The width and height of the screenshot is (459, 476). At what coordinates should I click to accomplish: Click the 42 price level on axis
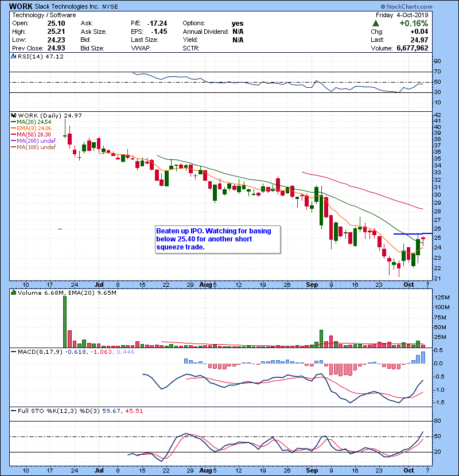click(x=437, y=115)
